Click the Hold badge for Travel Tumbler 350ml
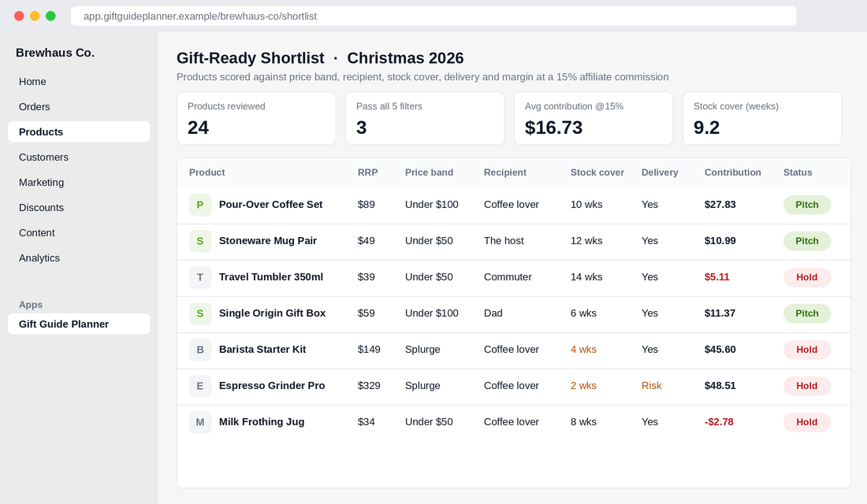Image resolution: width=867 pixels, height=504 pixels. point(807,277)
